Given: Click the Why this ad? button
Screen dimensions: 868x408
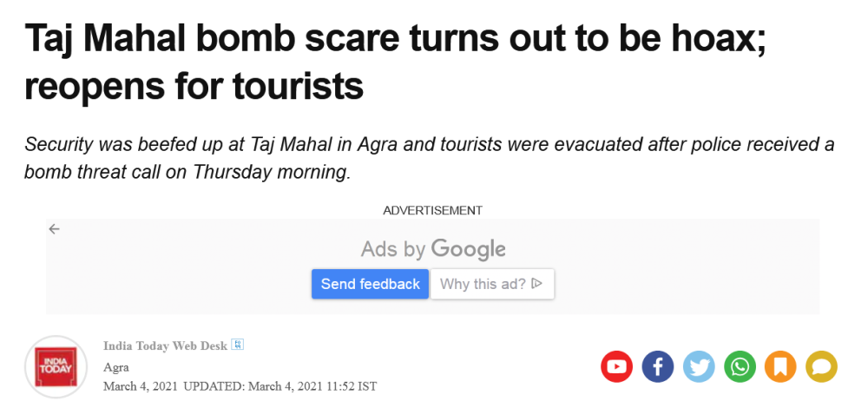Looking at the screenshot, I should coord(492,284).
